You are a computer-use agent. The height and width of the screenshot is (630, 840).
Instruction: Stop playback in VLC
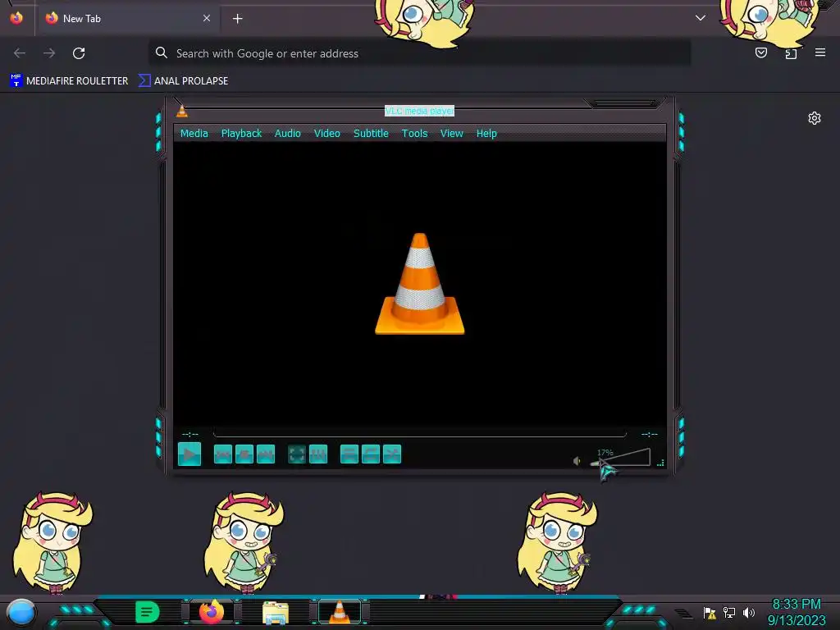pos(244,454)
